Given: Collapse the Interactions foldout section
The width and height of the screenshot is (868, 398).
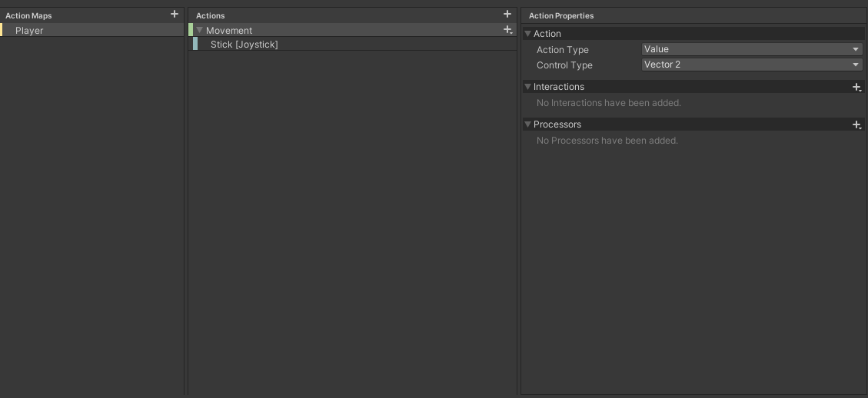Looking at the screenshot, I should [527, 87].
